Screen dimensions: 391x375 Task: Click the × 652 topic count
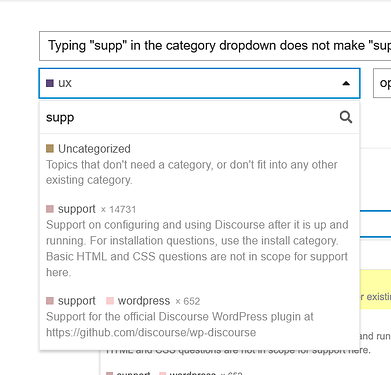click(187, 301)
